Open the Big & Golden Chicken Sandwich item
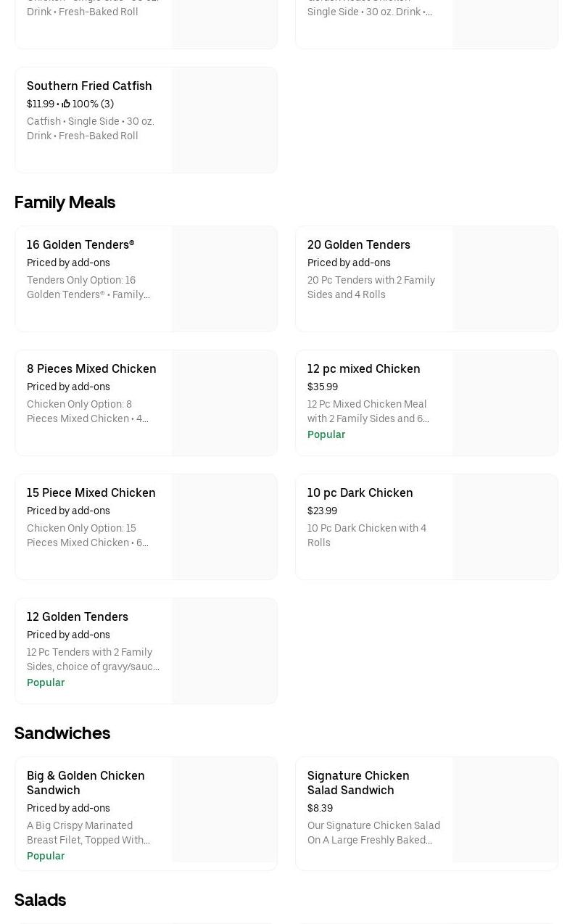 (x=86, y=783)
